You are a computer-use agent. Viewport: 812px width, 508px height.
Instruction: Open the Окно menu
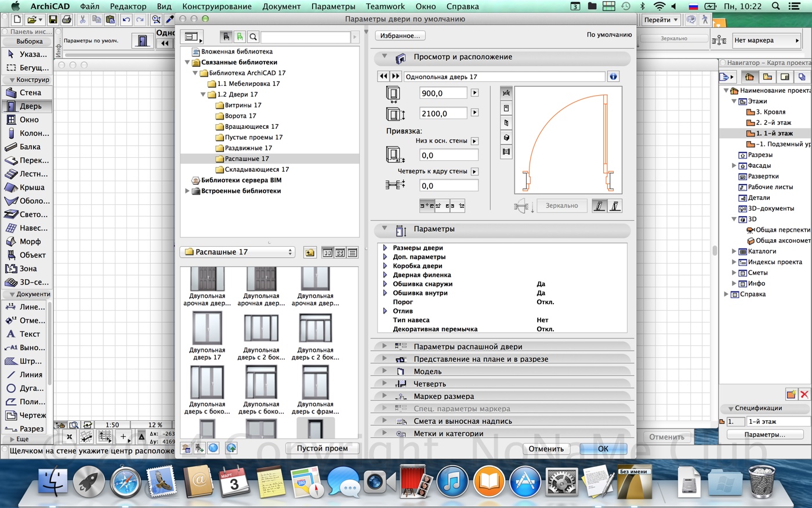(x=426, y=6)
